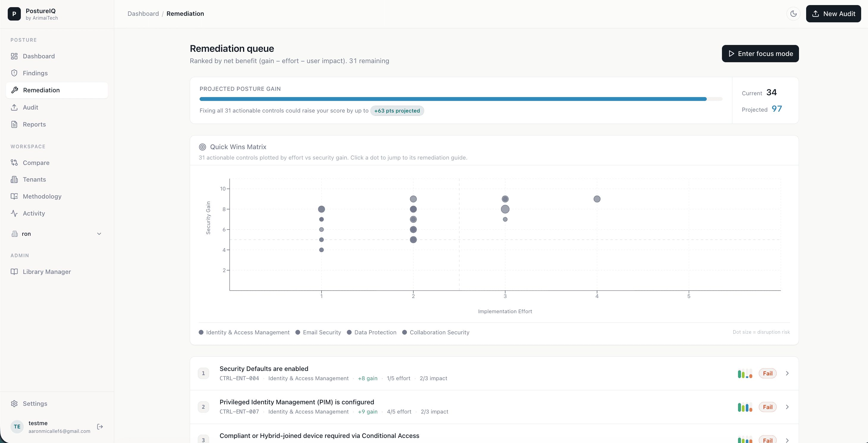Open the Methodology page

tap(57, 196)
